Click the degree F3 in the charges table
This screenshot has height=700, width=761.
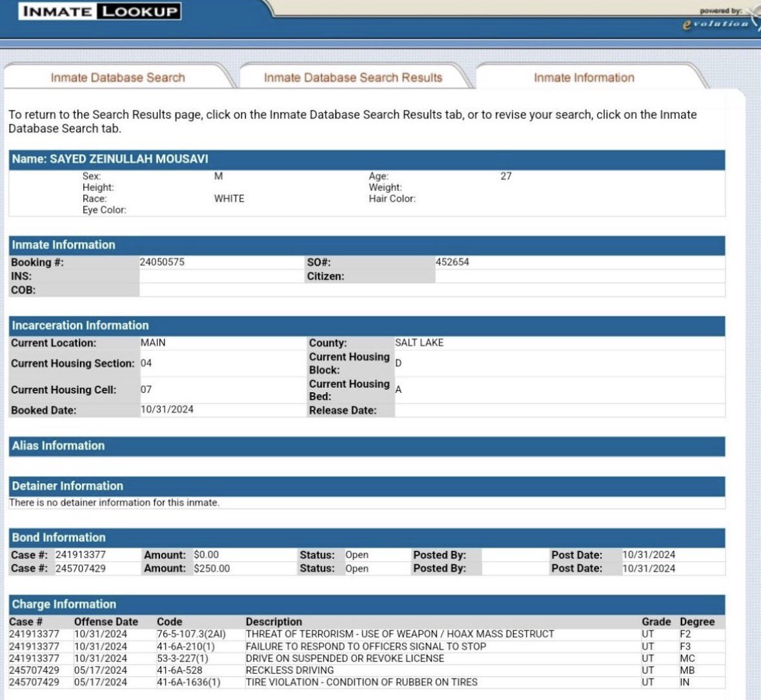coord(685,646)
